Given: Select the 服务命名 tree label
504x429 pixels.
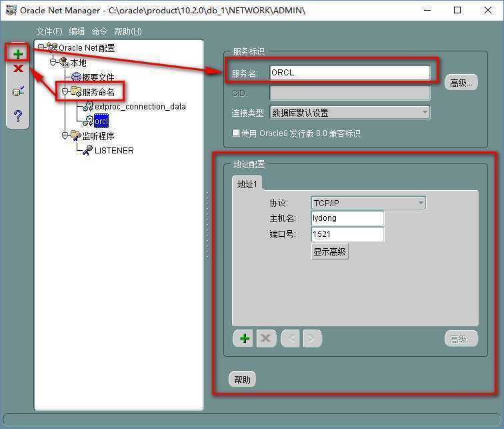Looking at the screenshot, I should tap(99, 92).
